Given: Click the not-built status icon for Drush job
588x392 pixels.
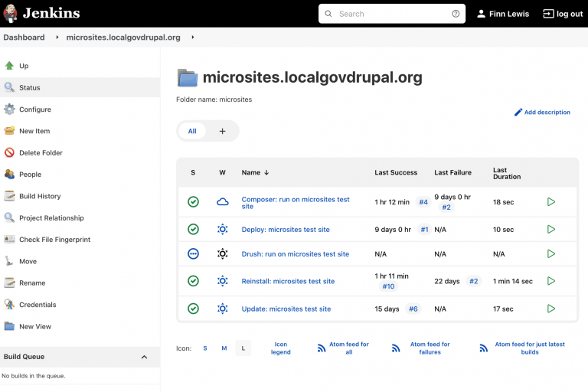Looking at the screenshot, I should coord(193,253).
